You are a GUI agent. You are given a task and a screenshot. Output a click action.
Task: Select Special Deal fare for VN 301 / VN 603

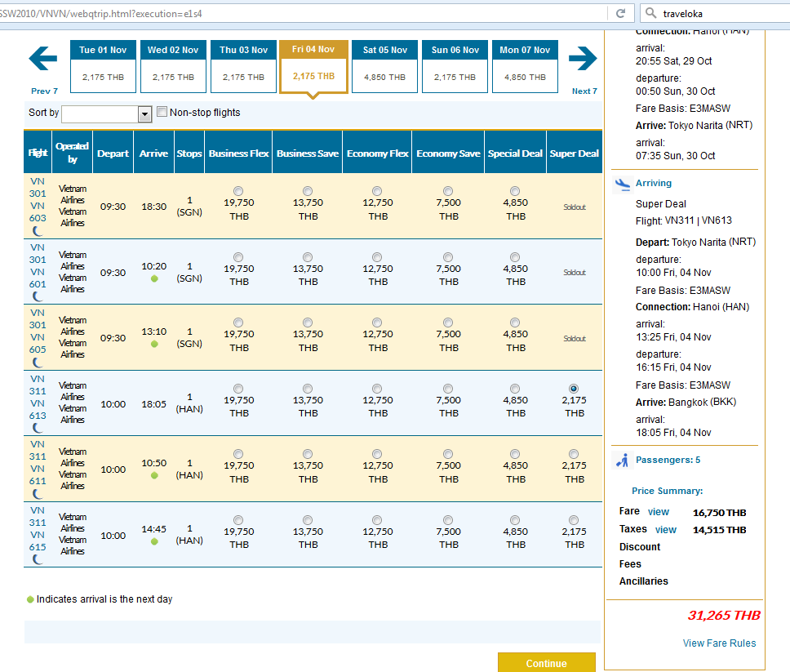pyautogui.click(x=514, y=191)
